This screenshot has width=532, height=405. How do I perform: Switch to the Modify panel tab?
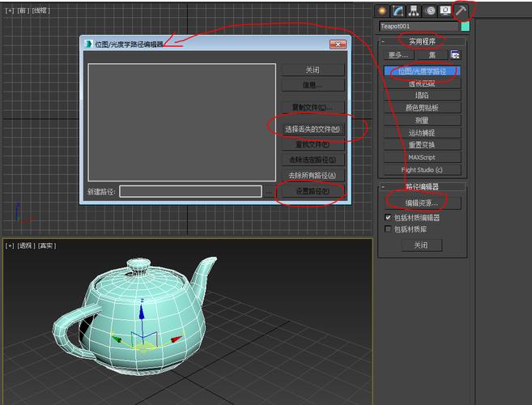coord(398,11)
